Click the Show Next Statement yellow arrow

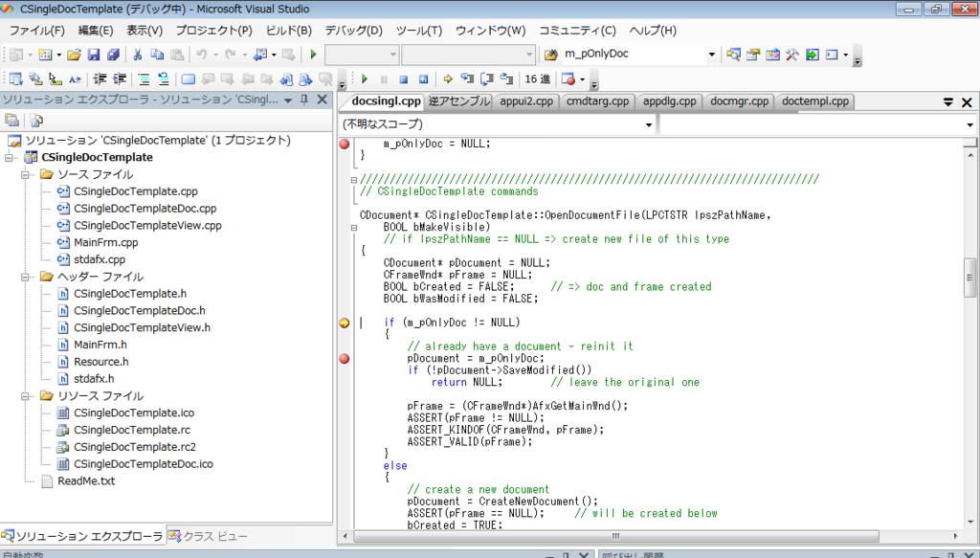(448, 79)
